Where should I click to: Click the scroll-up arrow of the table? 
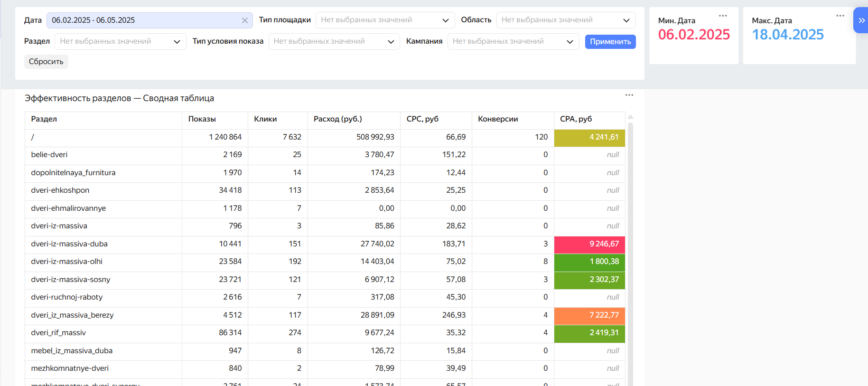[x=630, y=117]
